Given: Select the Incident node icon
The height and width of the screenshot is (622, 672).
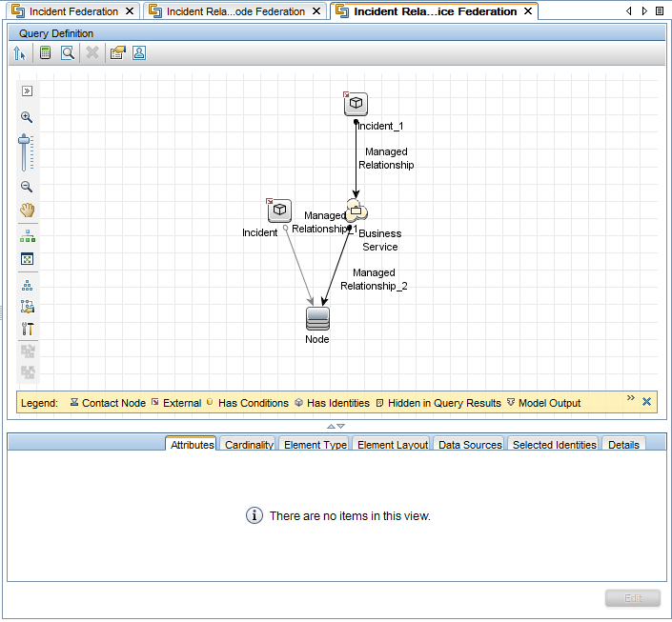Looking at the screenshot, I should (x=279, y=211).
